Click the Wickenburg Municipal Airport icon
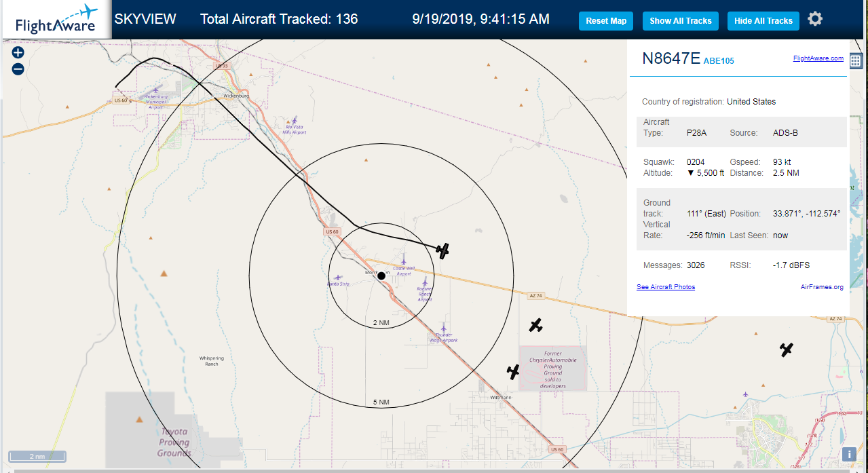 point(156,90)
